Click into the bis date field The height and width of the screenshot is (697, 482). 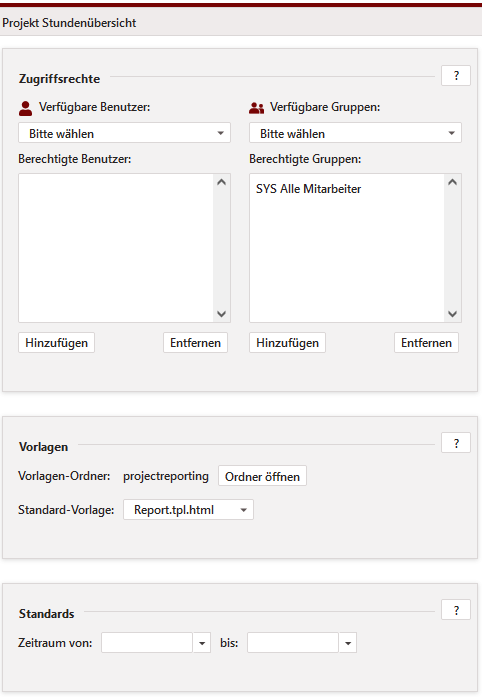(293, 643)
